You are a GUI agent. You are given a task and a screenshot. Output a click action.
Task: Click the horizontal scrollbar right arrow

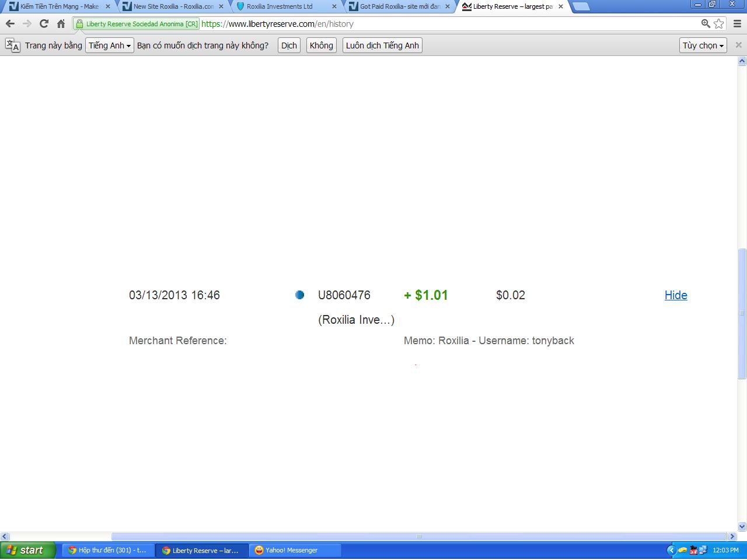pyautogui.click(x=732, y=536)
